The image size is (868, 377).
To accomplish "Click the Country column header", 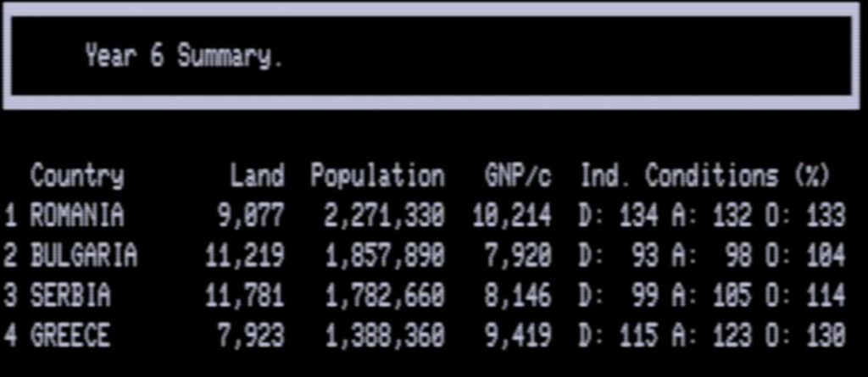I will click(x=77, y=176).
